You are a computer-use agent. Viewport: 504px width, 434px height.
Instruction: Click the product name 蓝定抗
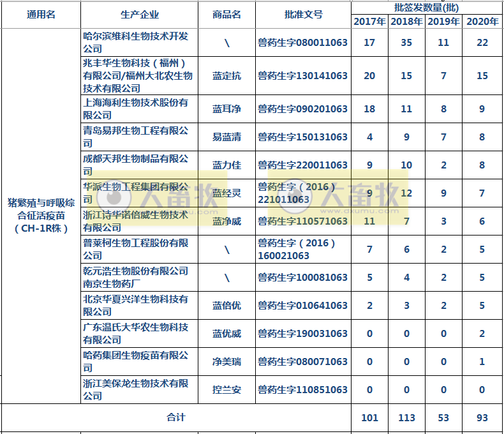pyautogui.click(x=227, y=76)
